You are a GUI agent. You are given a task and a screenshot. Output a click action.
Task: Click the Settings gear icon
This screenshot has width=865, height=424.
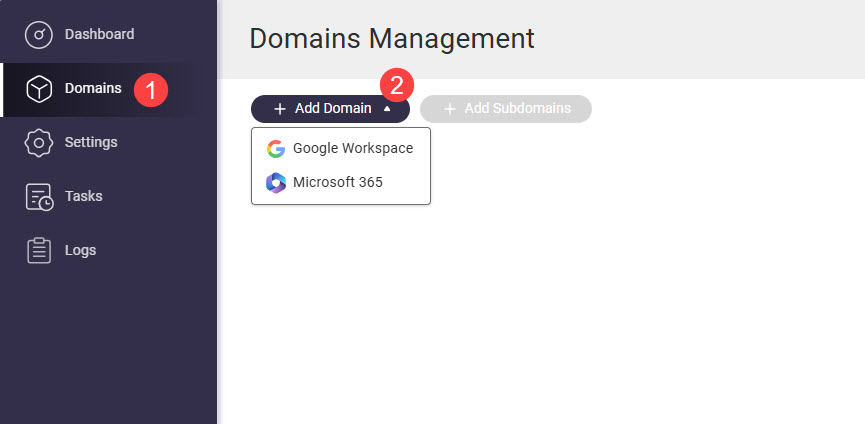coord(39,143)
